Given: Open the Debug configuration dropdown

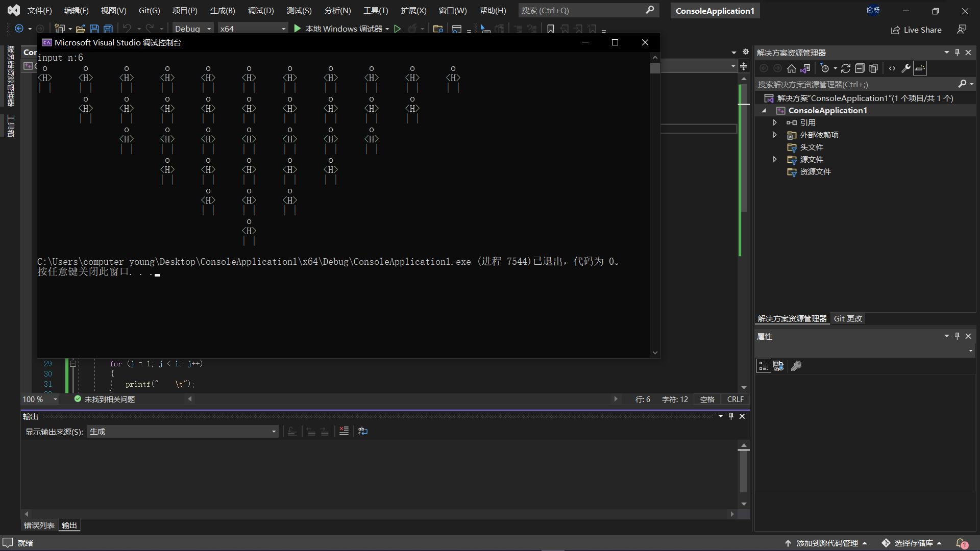Looking at the screenshot, I should [x=193, y=29].
